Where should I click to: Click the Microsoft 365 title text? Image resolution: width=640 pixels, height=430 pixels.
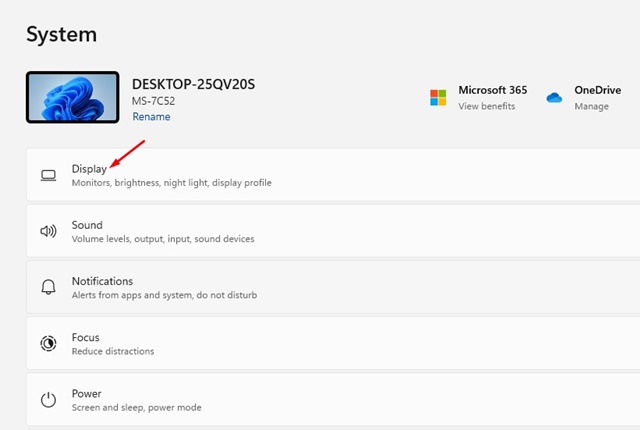[x=492, y=90]
